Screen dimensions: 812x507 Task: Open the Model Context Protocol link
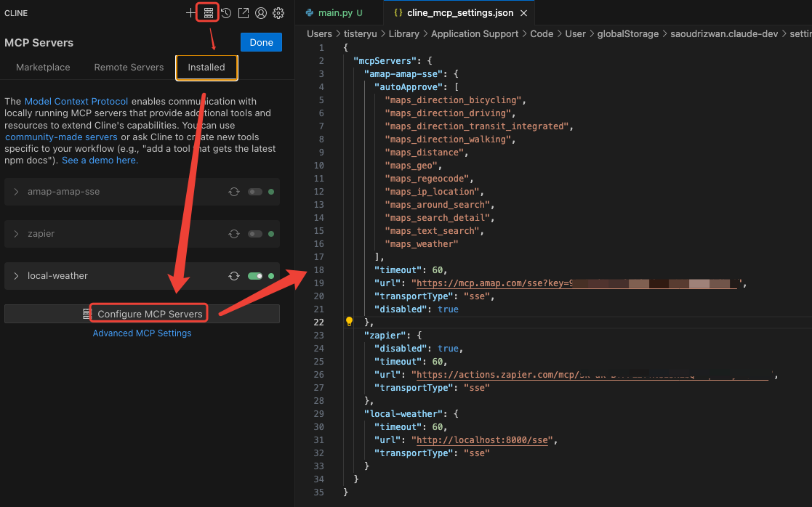(x=76, y=102)
